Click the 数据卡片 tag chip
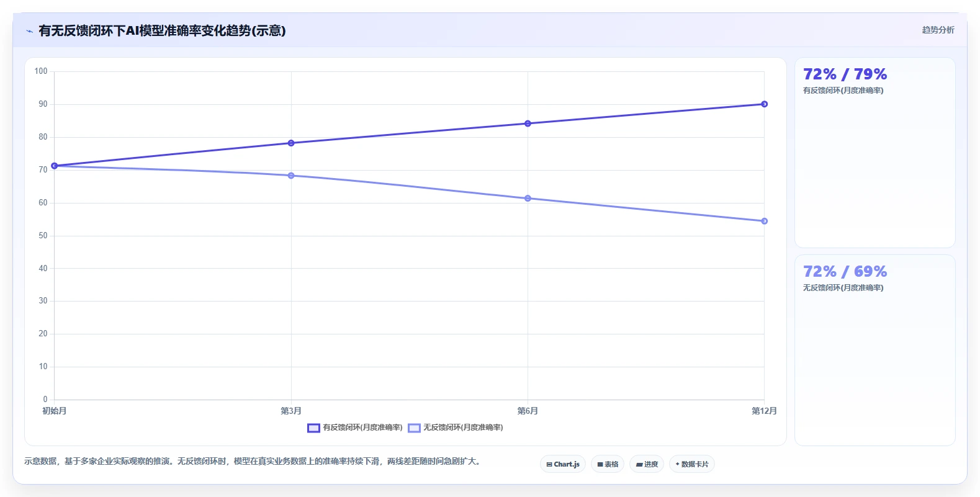Viewport: 980px width, 497px height. pyautogui.click(x=692, y=464)
